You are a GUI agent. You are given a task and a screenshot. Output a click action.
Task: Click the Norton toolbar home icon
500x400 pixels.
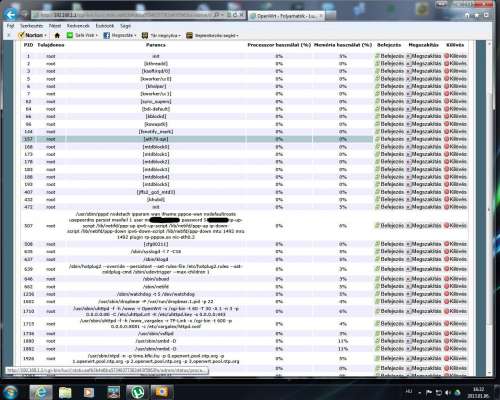pyautogui.click(x=57, y=35)
